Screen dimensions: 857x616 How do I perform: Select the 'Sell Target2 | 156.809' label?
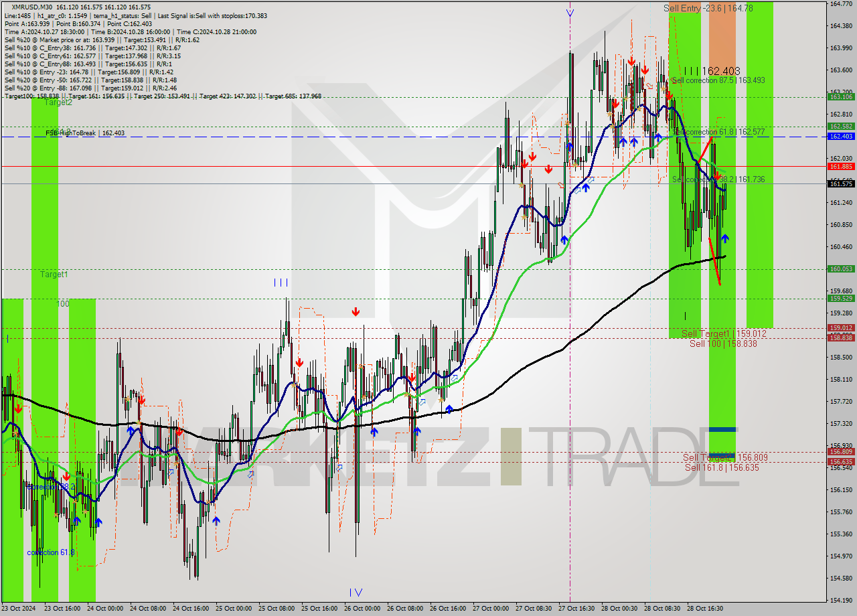point(725,457)
